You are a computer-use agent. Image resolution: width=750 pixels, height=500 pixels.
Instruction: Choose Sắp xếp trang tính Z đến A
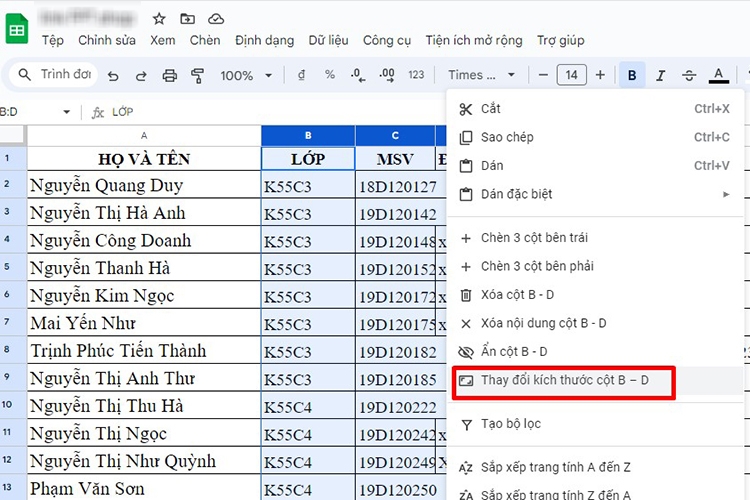click(595, 493)
